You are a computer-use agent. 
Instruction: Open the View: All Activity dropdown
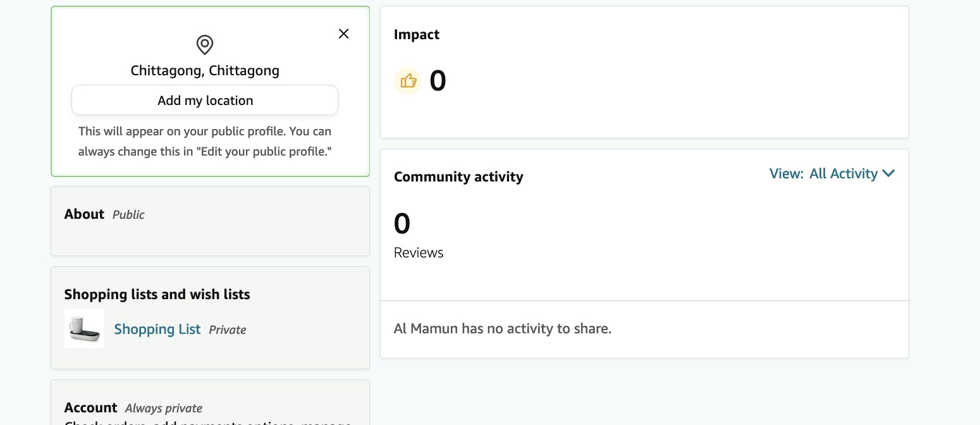832,173
